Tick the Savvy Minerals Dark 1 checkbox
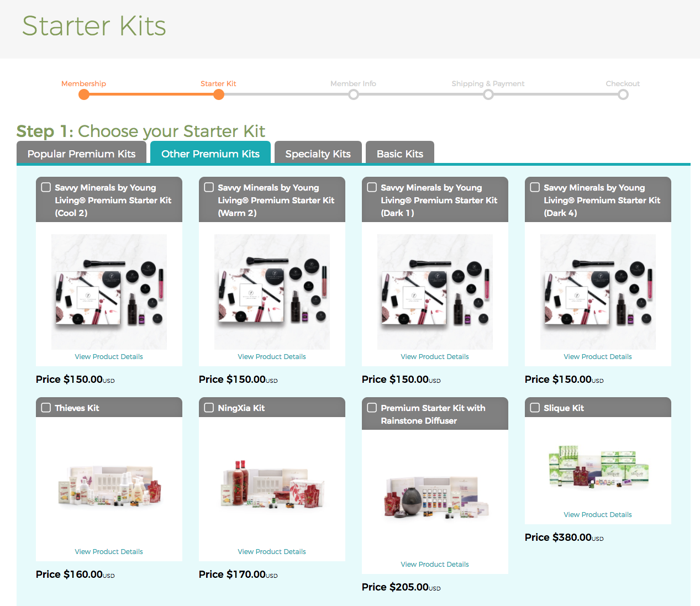700x606 pixels. [x=372, y=187]
